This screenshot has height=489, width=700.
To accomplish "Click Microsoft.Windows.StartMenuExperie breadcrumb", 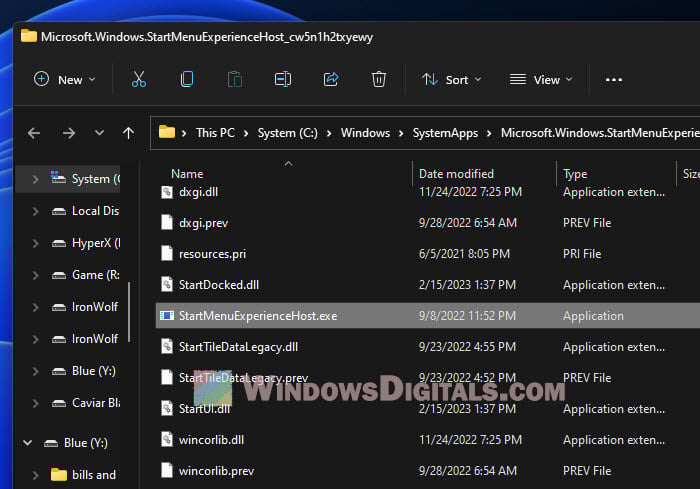I will [x=600, y=133].
